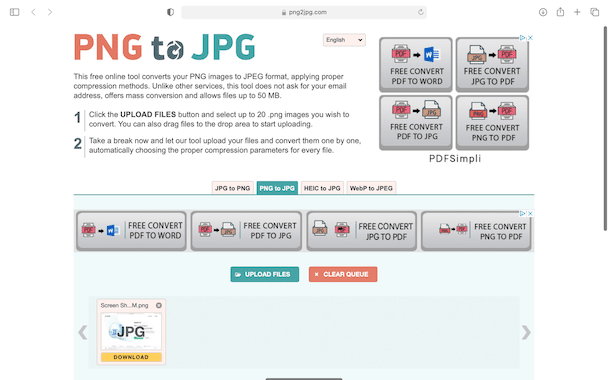The height and width of the screenshot is (380, 608).
Task: Click the UPLOAD FILES button
Action: pos(264,274)
